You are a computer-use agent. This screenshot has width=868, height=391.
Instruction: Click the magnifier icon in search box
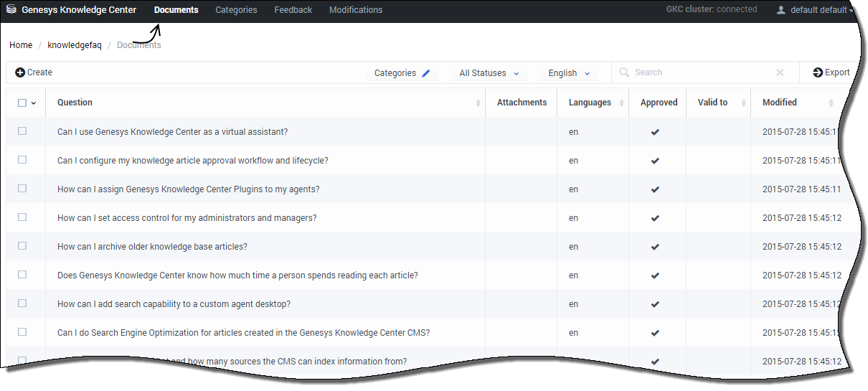(624, 72)
